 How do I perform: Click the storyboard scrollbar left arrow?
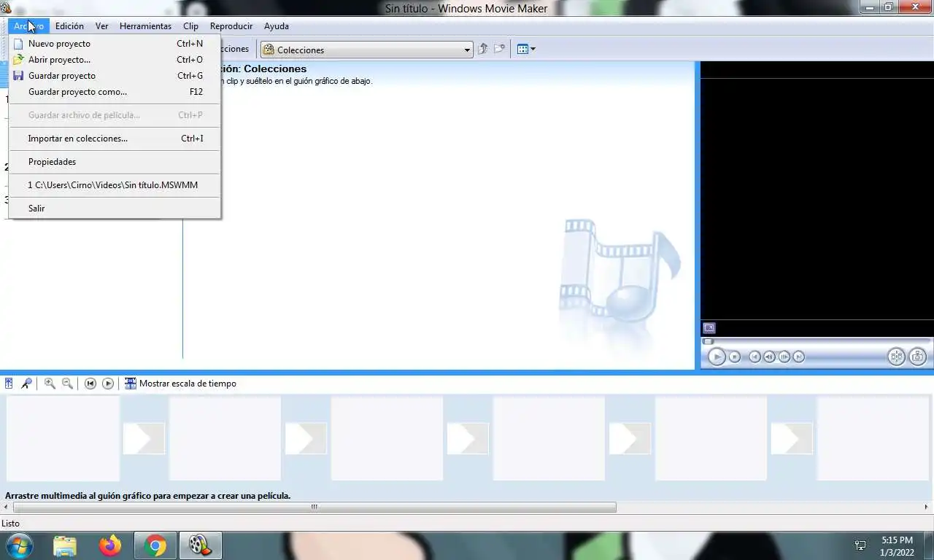(x=7, y=507)
